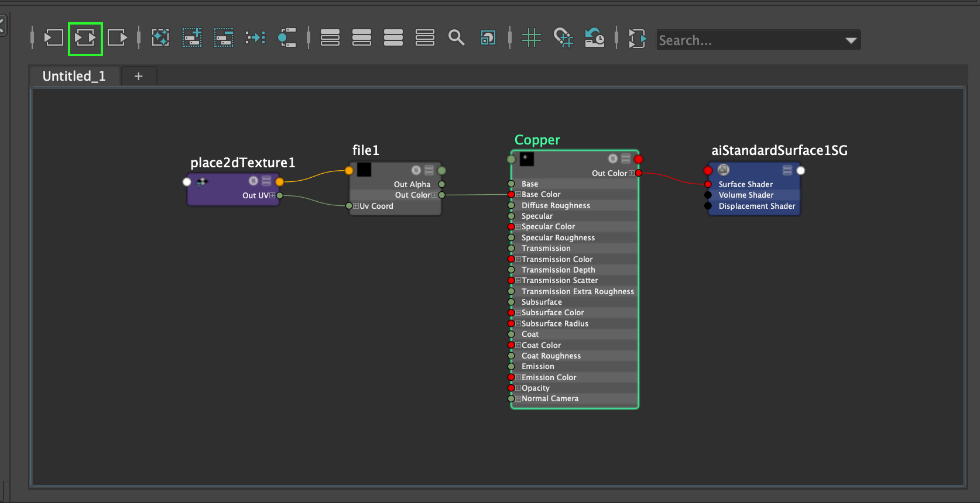The image size is (980, 503).
Task: Add a new tab with the plus button
Action: click(x=139, y=76)
